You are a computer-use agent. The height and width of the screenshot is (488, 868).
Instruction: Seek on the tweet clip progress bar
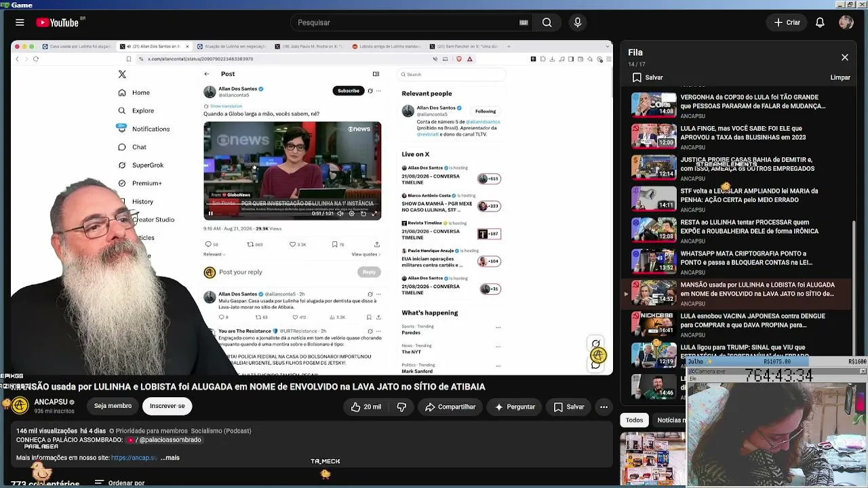tap(292, 205)
